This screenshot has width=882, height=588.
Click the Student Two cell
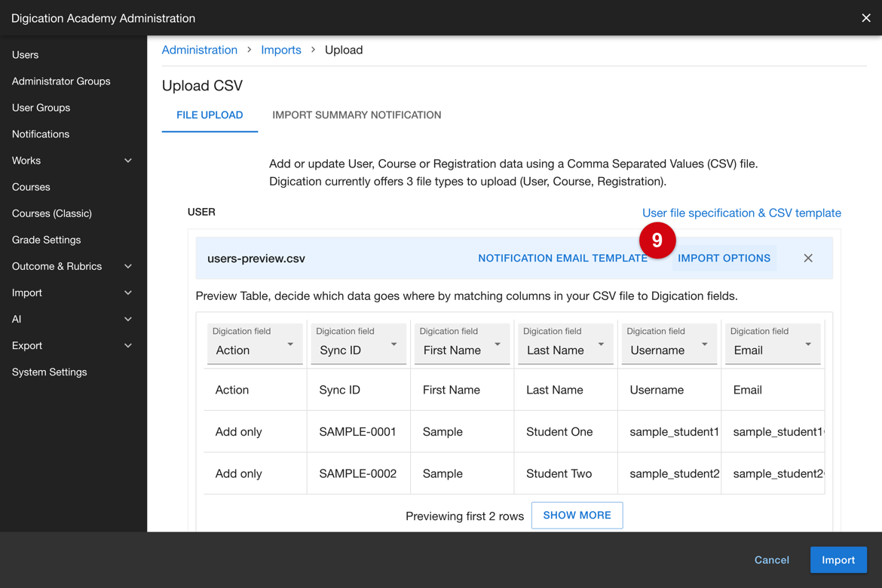[x=565, y=473]
